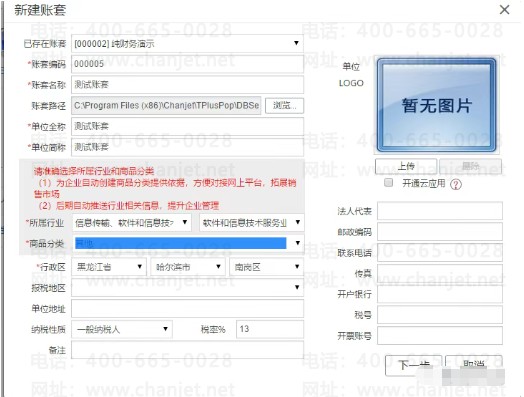Open the 商品分类 dropdown

pyautogui.click(x=188, y=243)
